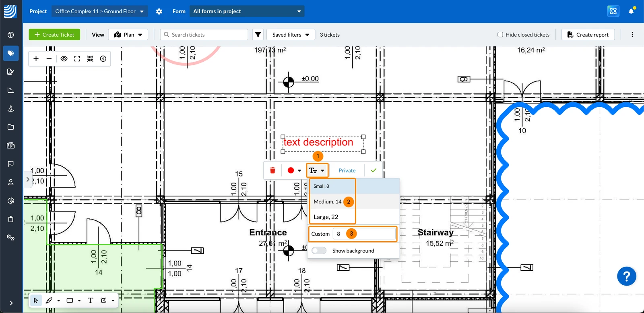Screen dimensions: 644x313
Task: Open the three-dot more options menu
Action: 632,35
